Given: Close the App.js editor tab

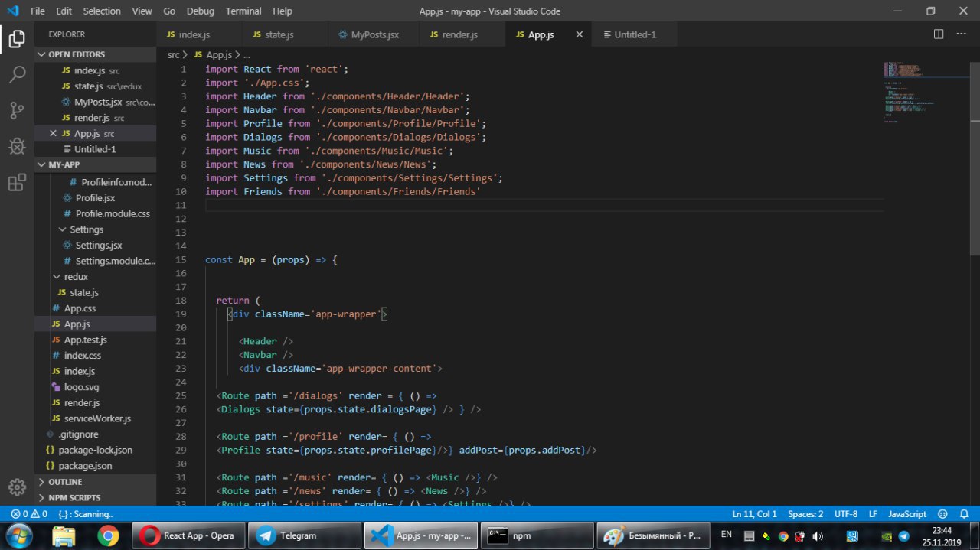Looking at the screenshot, I should [579, 34].
